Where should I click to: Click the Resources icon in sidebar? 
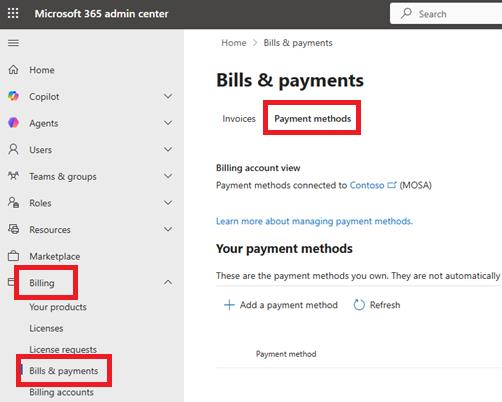pos(13,229)
